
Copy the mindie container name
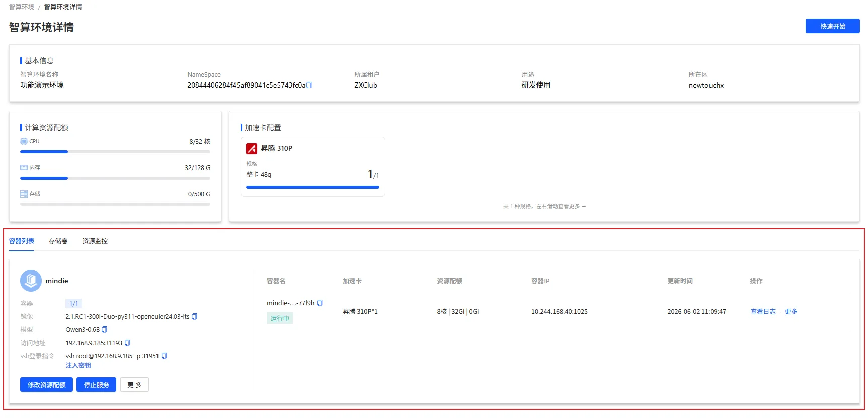click(320, 303)
